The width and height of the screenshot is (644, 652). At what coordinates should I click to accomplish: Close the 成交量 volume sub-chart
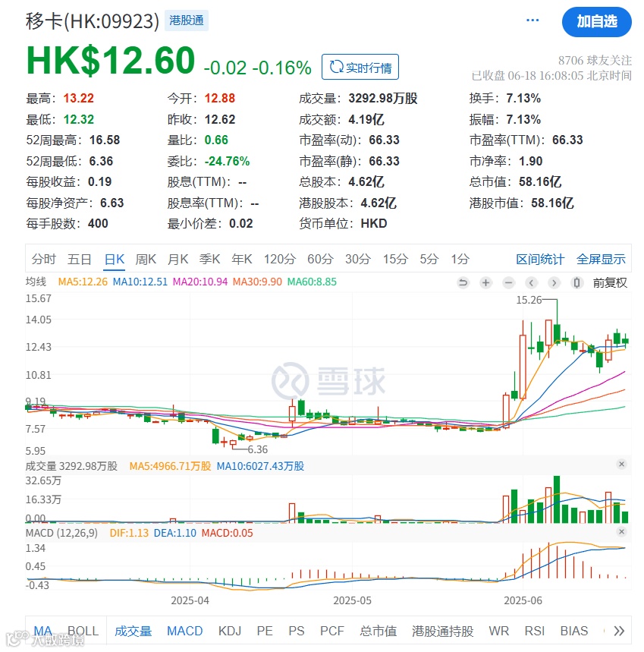pos(621,464)
